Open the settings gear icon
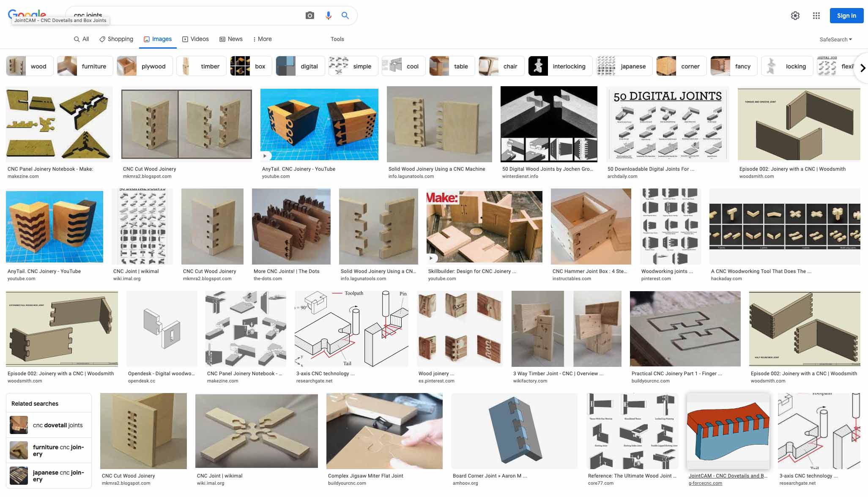 tap(795, 16)
